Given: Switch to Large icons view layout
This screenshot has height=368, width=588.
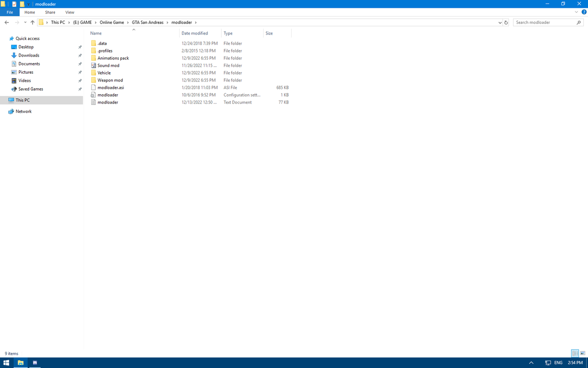Looking at the screenshot, I should tap(583, 353).
